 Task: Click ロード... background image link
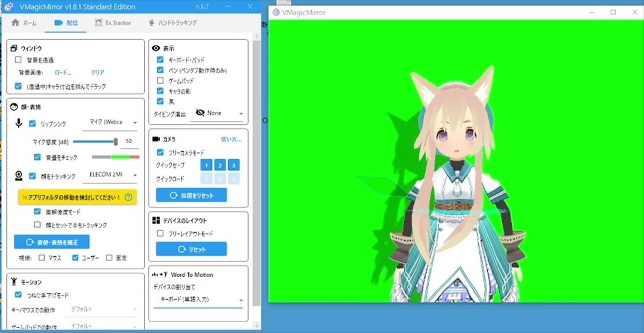click(63, 72)
